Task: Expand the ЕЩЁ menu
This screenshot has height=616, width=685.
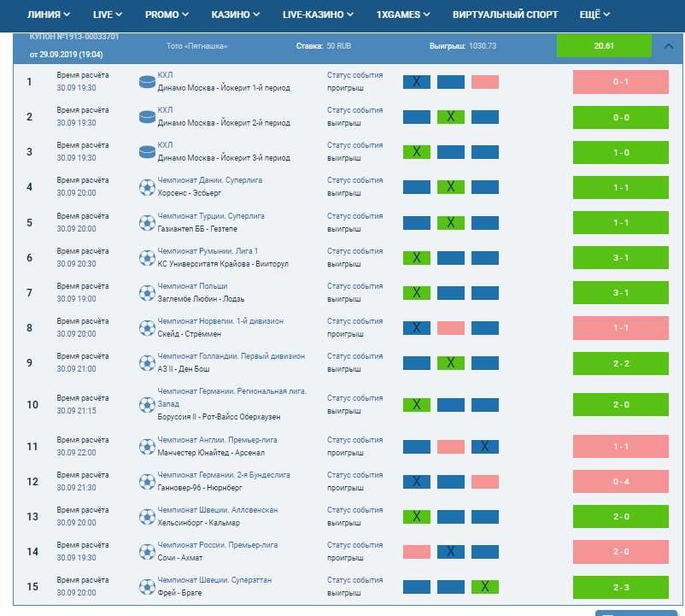Action: [595, 15]
